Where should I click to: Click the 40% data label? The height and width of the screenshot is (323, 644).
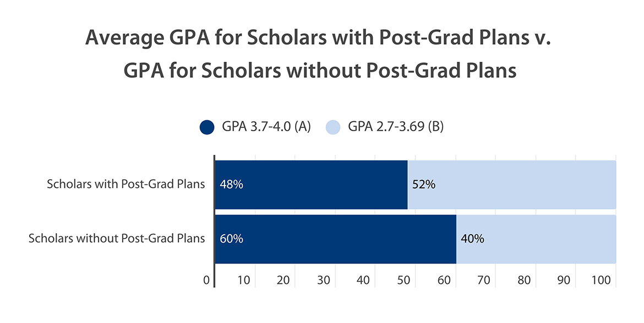pos(472,239)
